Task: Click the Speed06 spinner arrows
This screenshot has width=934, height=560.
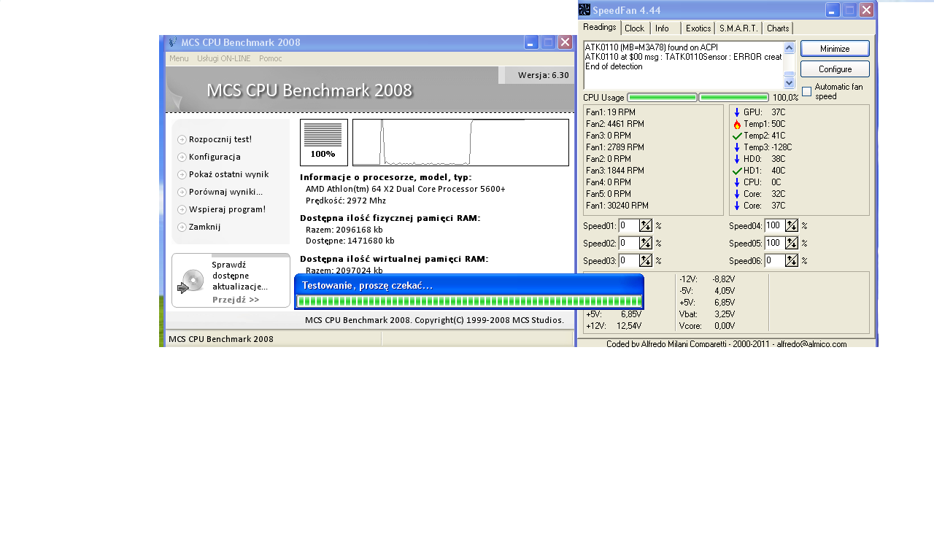Action: pyautogui.click(x=792, y=260)
